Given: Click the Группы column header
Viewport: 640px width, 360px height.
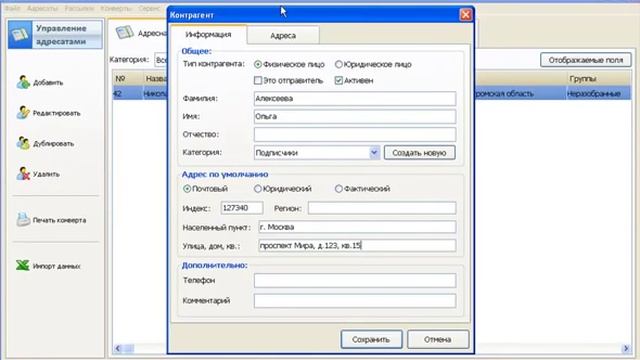Looking at the screenshot, I should [599, 78].
